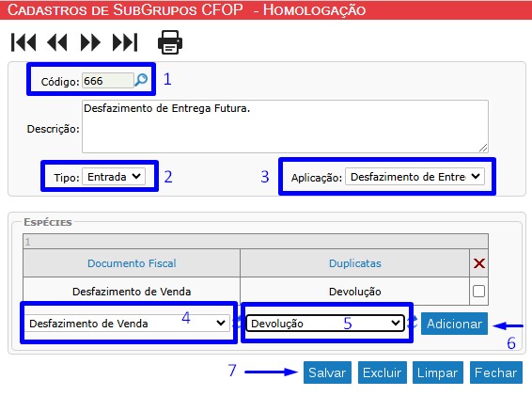This screenshot has height=396, width=532.
Task: Go to the next record icon
Action: tap(90, 42)
